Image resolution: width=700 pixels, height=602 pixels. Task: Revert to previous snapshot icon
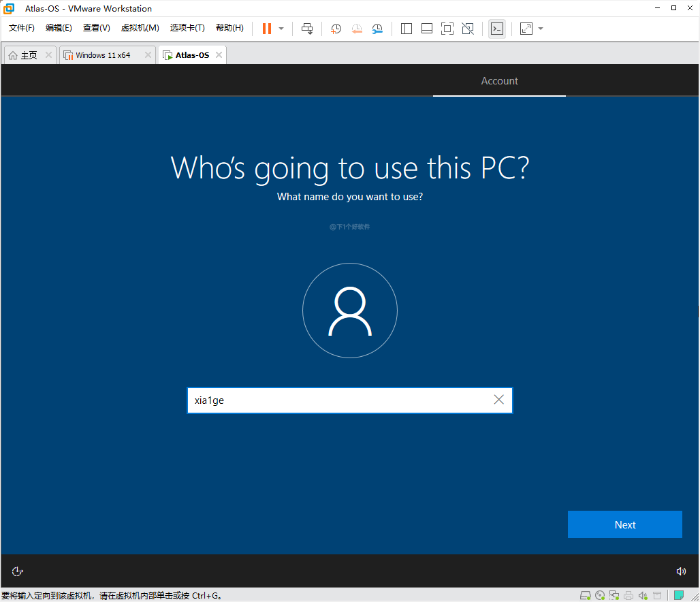(x=357, y=29)
